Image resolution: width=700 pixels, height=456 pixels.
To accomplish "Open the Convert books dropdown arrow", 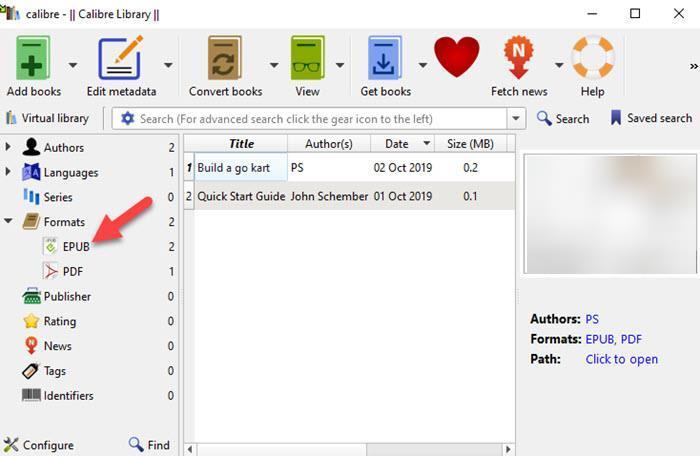I will coord(274,65).
